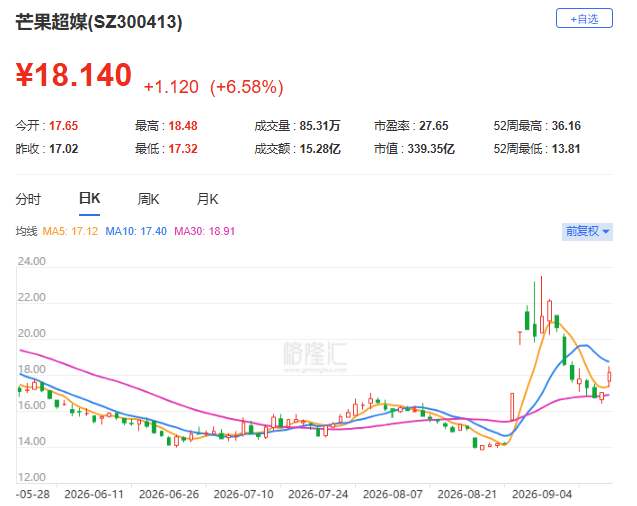Click the MA5: 17.12 indicator label
The width and height of the screenshot is (637, 506).
coord(70,231)
